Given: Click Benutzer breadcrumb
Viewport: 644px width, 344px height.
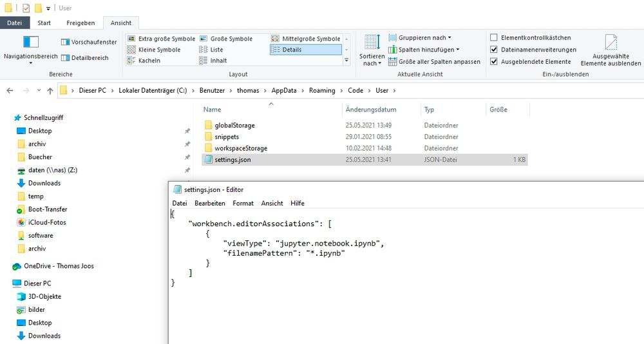Looking at the screenshot, I should (x=212, y=90).
